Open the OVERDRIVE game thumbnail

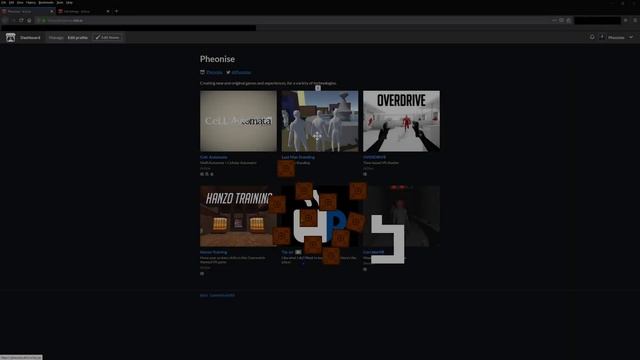(402, 121)
